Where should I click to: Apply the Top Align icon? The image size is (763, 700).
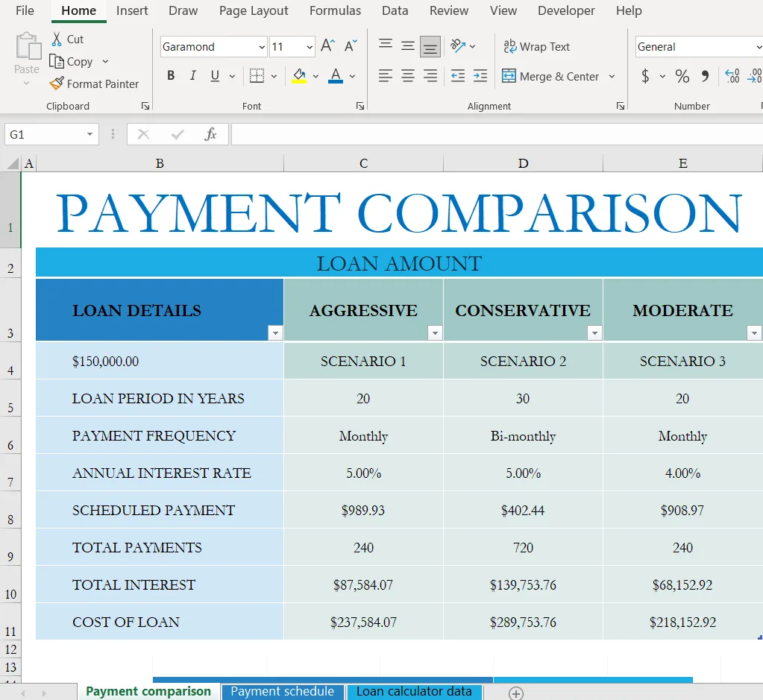pos(386,45)
